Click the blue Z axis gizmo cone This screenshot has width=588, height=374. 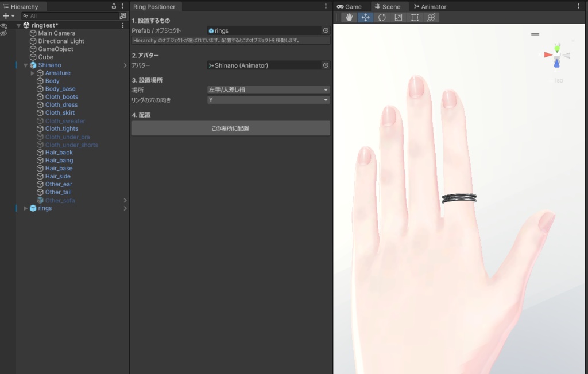(556, 64)
